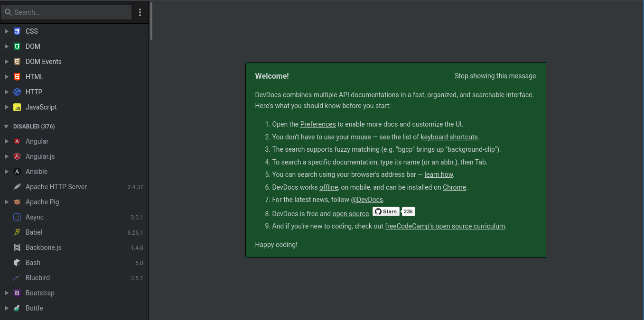The width and height of the screenshot is (644, 320).
Task: Open the open source link
Action: click(x=351, y=214)
